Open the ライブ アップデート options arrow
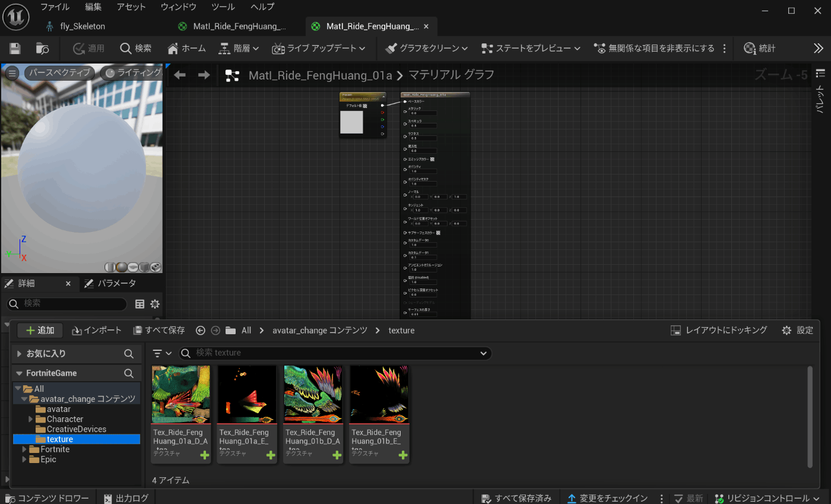The width and height of the screenshot is (831, 504). point(363,49)
